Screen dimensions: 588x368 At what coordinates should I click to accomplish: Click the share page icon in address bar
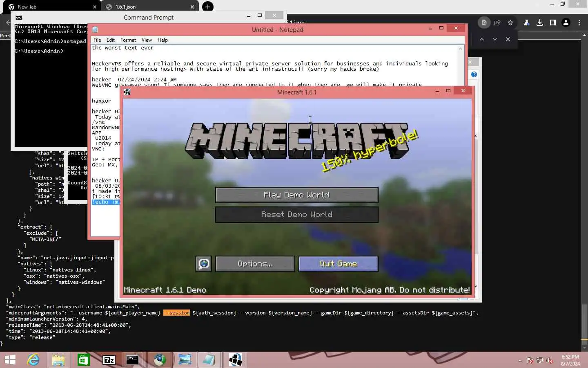click(497, 23)
